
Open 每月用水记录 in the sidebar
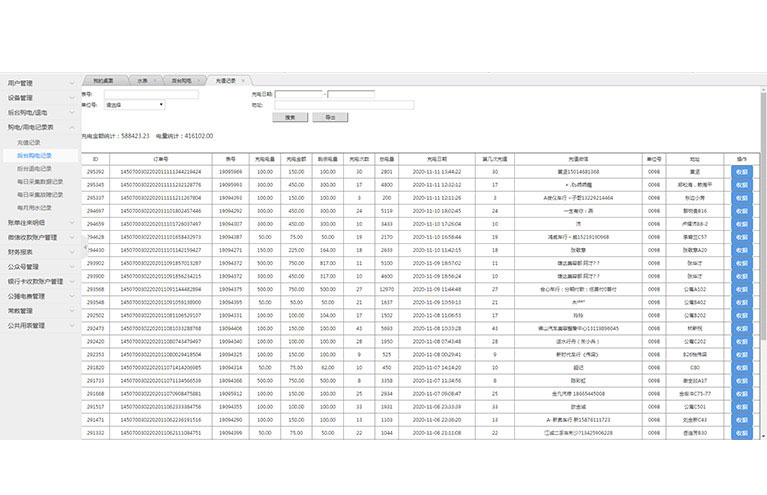point(34,208)
